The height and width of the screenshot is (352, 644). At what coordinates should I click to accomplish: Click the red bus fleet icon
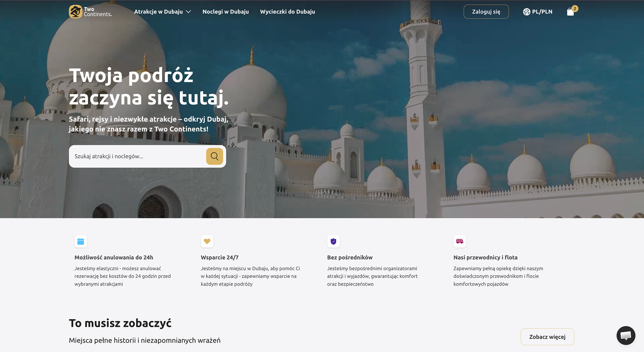(459, 241)
